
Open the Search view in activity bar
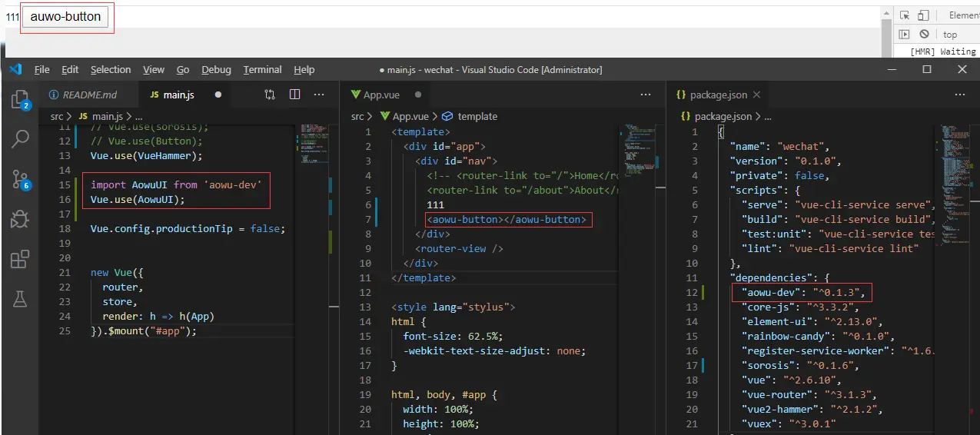click(x=19, y=139)
